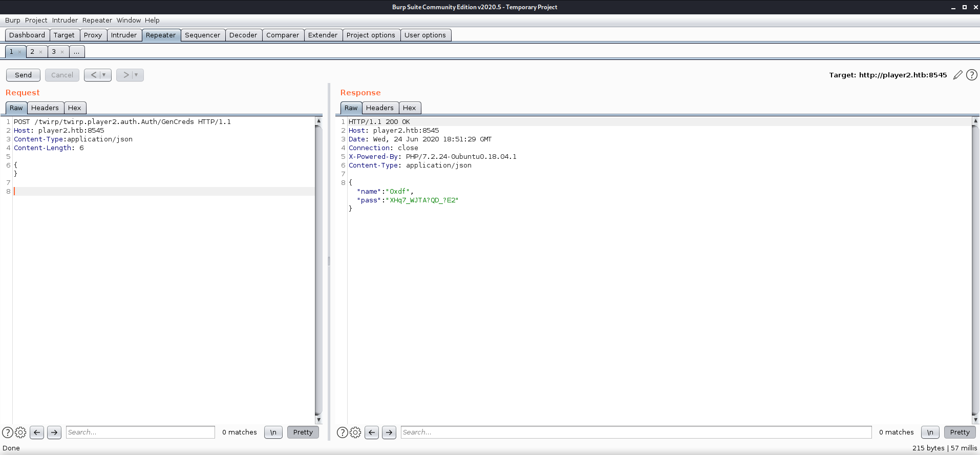
Task: Click request search previous match arrow
Action: [37, 432]
